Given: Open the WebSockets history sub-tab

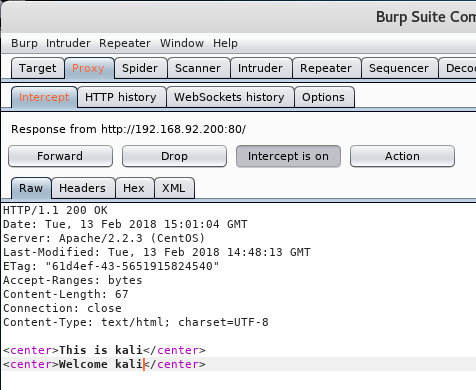Looking at the screenshot, I should click(x=229, y=97).
